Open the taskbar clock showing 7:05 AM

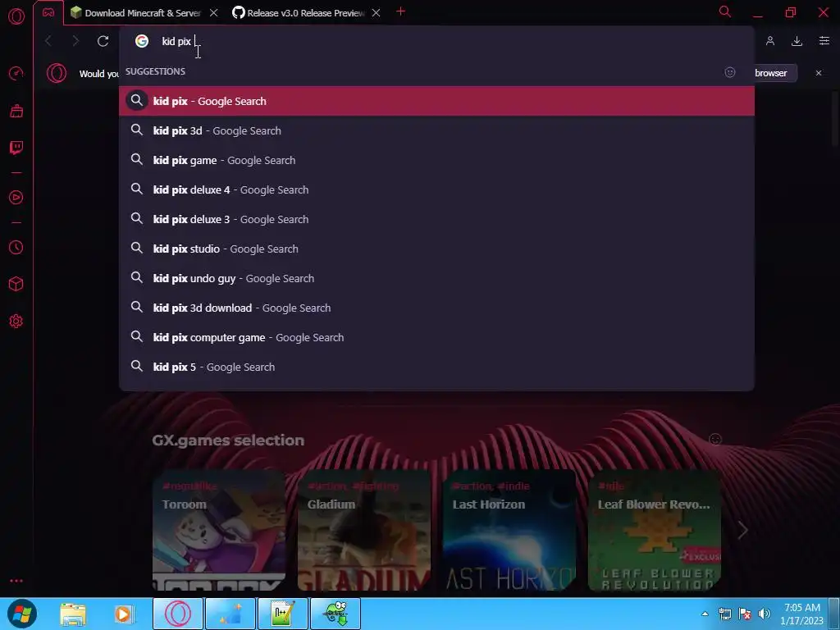pyautogui.click(x=801, y=614)
